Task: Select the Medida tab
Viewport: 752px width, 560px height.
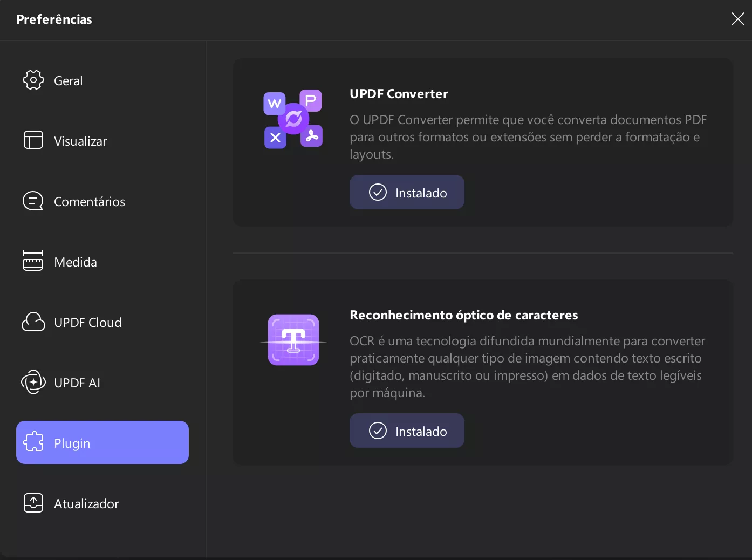Action: pyautogui.click(x=102, y=262)
